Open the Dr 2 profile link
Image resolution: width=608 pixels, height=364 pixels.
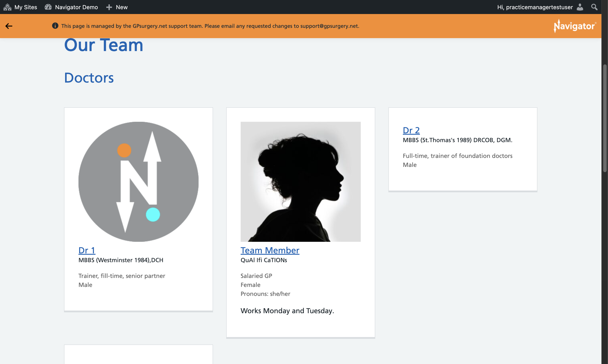[411, 130]
